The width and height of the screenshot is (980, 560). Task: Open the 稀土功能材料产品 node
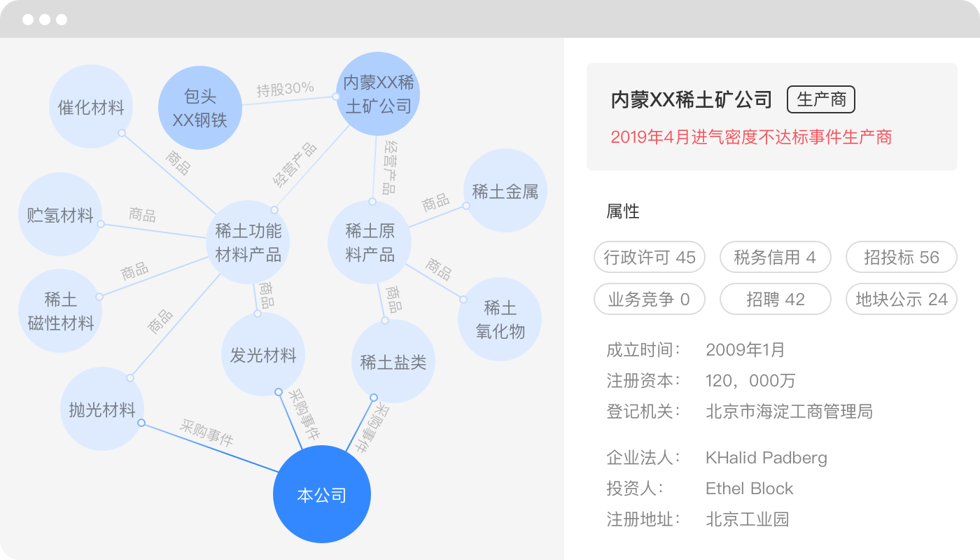click(248, 242)
